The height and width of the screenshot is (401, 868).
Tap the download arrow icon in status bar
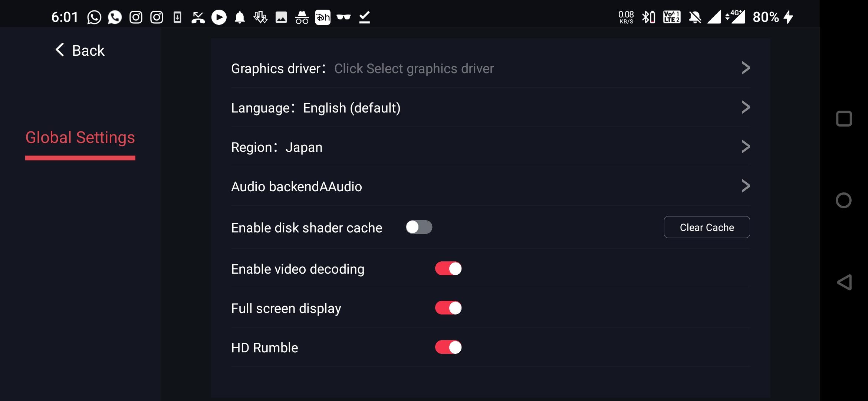(x=259, y=17)
